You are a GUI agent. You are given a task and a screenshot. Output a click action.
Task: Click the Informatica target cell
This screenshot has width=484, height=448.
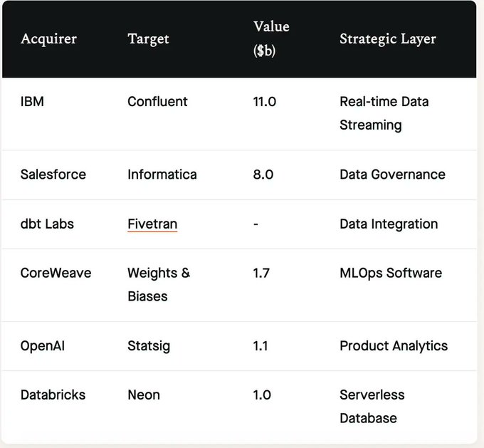click(x=162, y=174)
